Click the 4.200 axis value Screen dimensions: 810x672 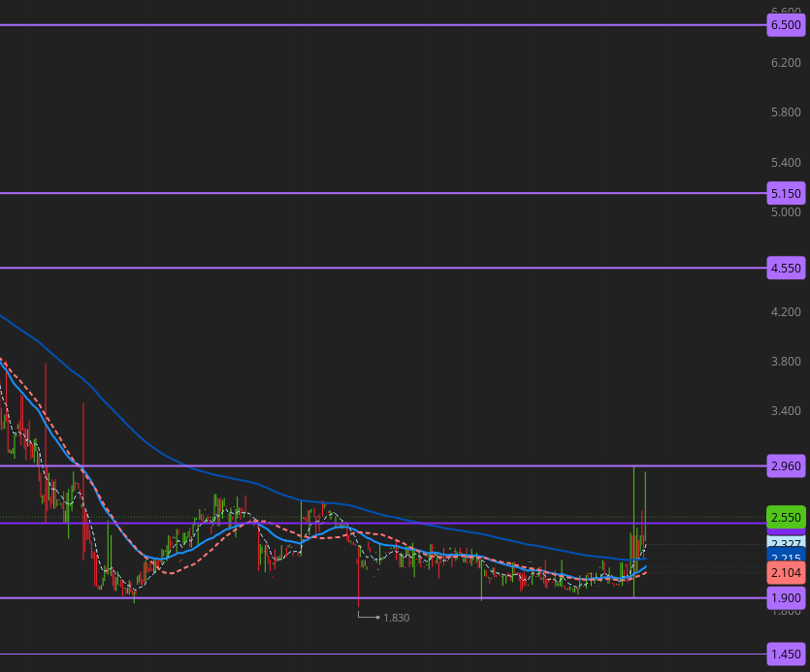click(786, 311)
